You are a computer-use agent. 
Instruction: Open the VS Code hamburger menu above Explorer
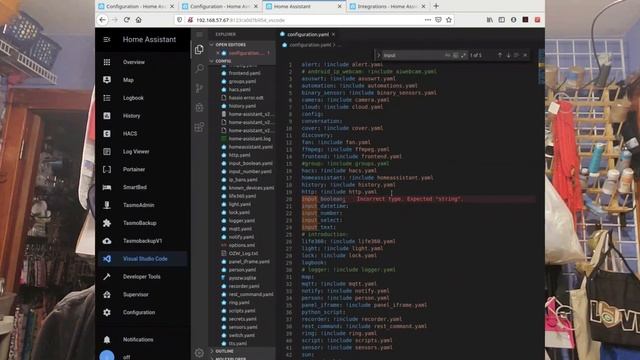tap(199, 34)
